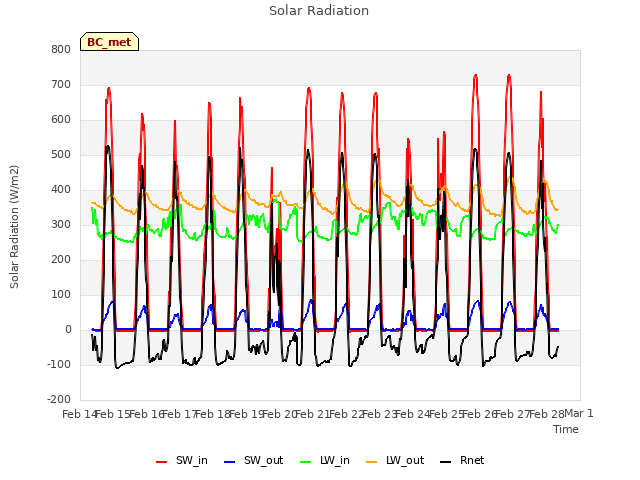
Task: Click the Time axis label
Action: (566, 429)
